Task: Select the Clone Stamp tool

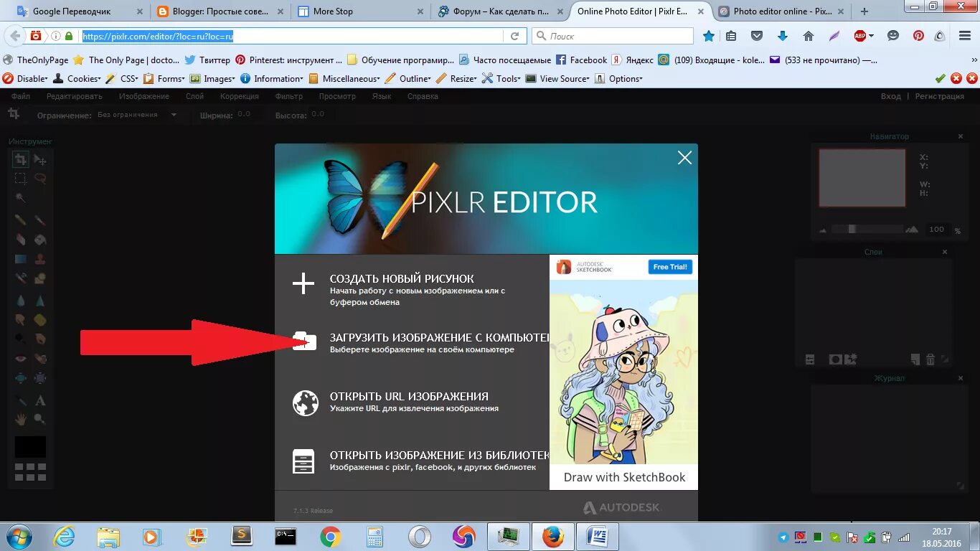Action: [41, 259]
